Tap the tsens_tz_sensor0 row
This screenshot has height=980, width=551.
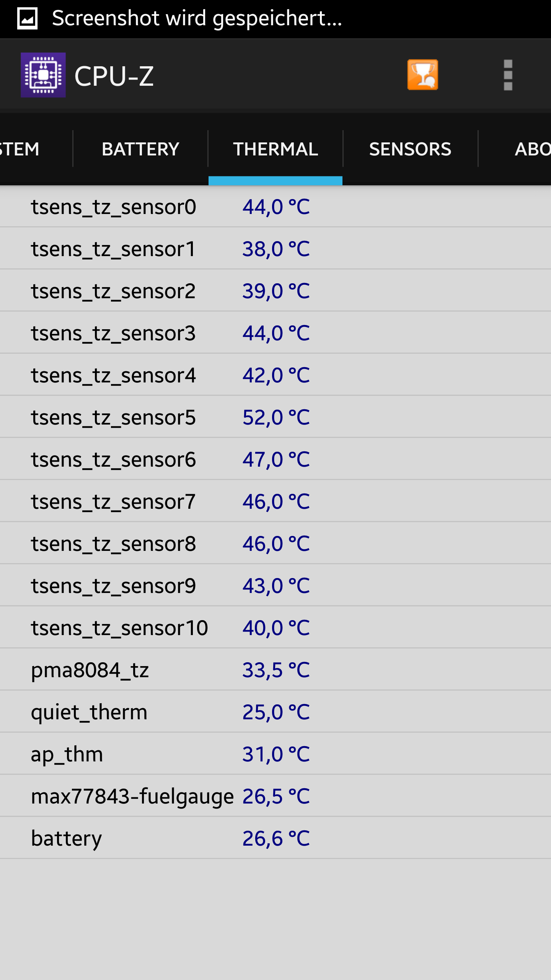[275, 207]
